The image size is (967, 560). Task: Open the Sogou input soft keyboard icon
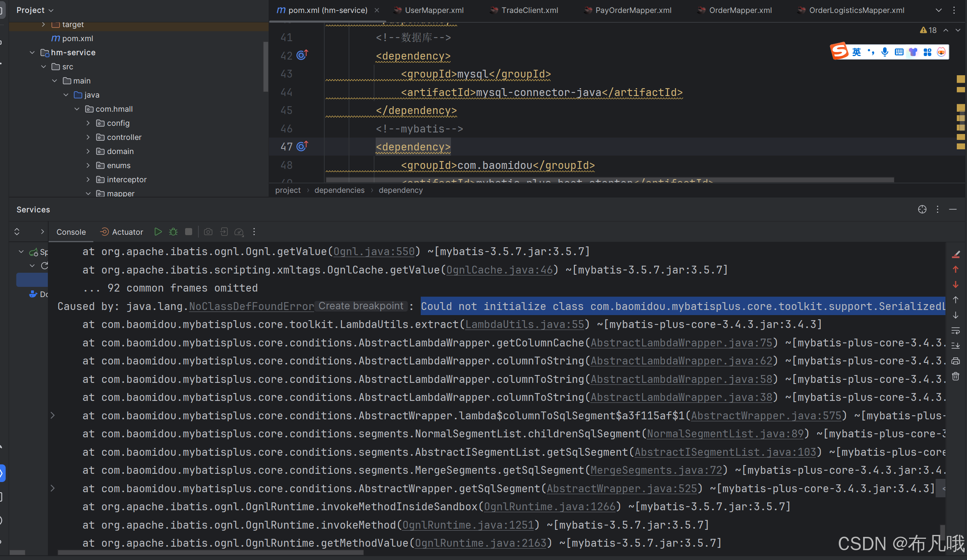coord(899,51)
